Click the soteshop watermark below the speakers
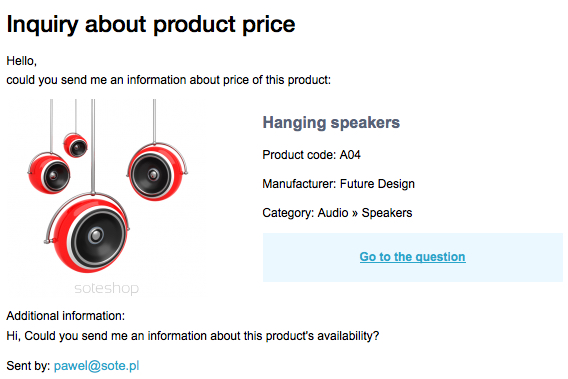Viewport: 568px width, 379px height. click(106, 288)
